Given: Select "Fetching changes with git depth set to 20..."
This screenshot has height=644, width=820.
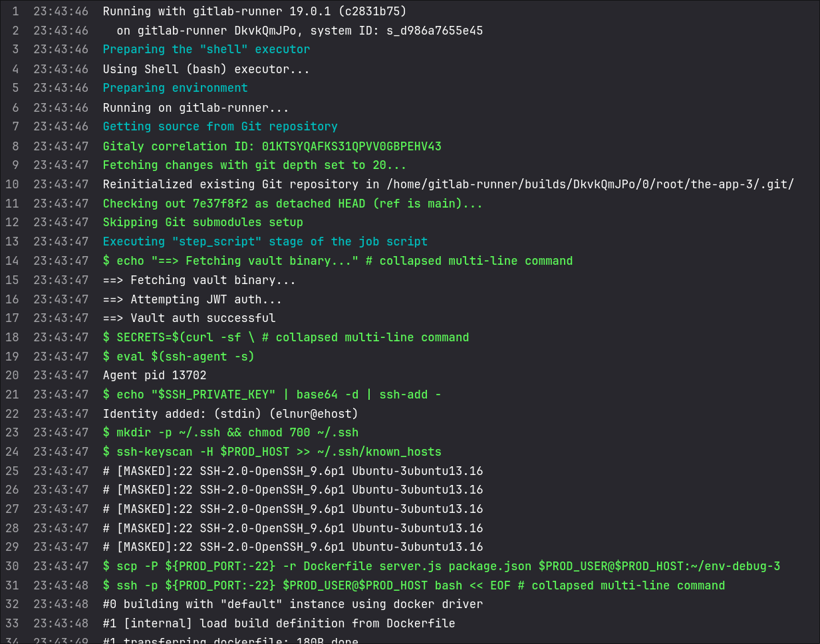Looking at the screenshot, I should [x=254, y=165].
